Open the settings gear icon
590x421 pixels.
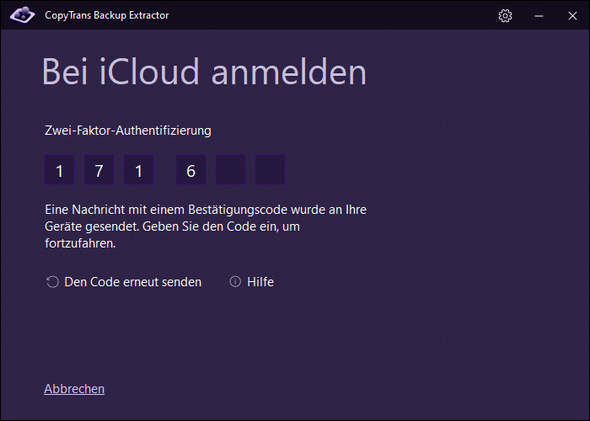point(505,16)
